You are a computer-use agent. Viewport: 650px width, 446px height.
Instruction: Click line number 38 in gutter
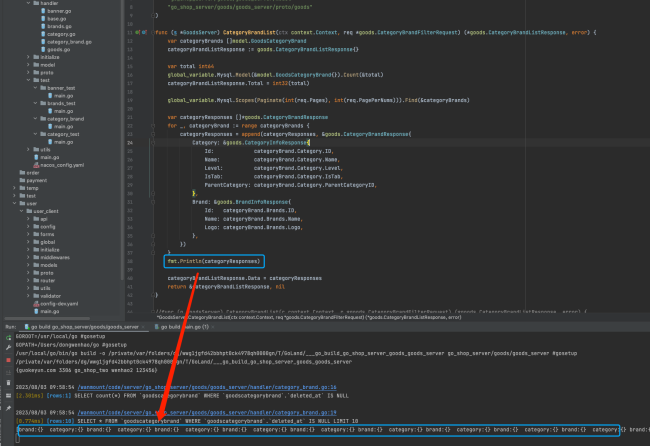[130, 261]
